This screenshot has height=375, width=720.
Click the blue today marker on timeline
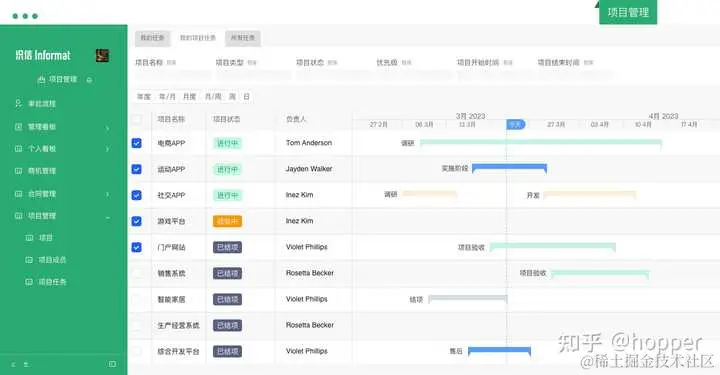pos(516,124)
